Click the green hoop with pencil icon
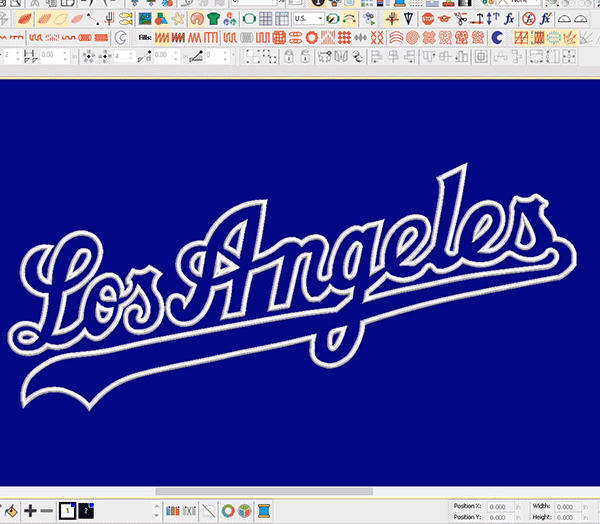 (333, 19)
